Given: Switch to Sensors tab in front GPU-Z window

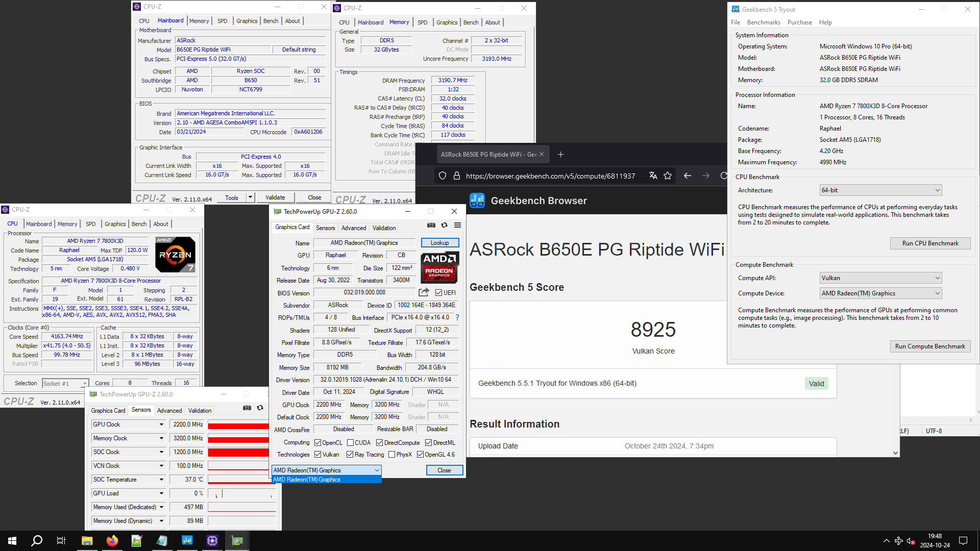Looking at the screenshot, I should pyautogui.click(x=325, y=228).
